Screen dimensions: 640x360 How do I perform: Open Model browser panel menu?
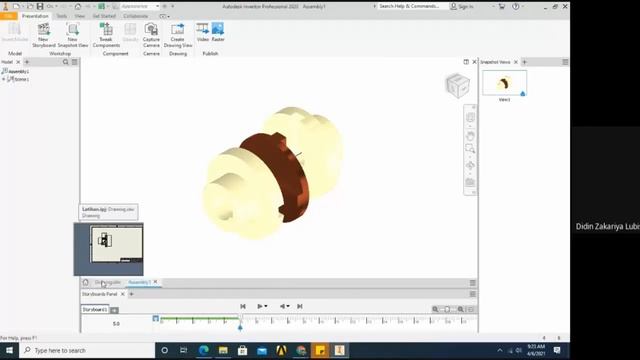tap(75, 62)
